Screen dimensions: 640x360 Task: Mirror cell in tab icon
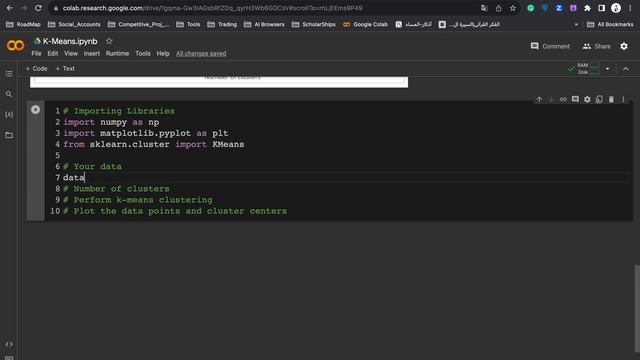click(599, 100)
